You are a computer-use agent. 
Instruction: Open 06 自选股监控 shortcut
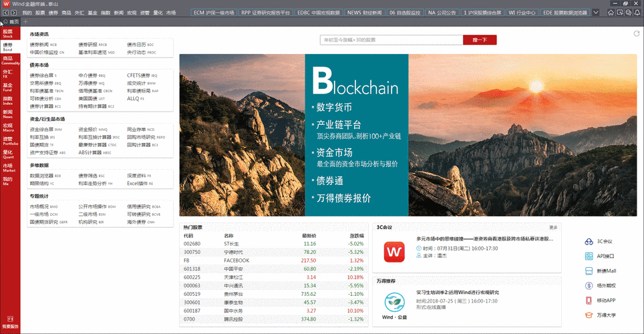point(405,13)
